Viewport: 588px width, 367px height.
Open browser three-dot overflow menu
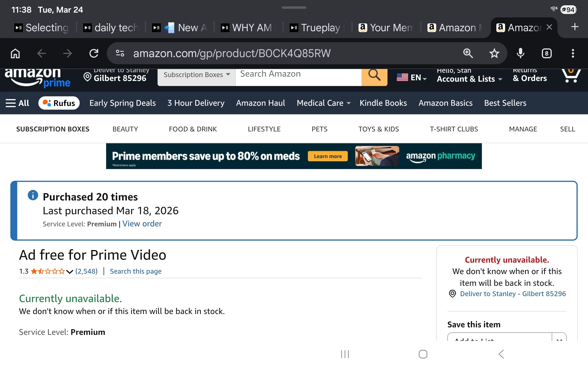573,53
